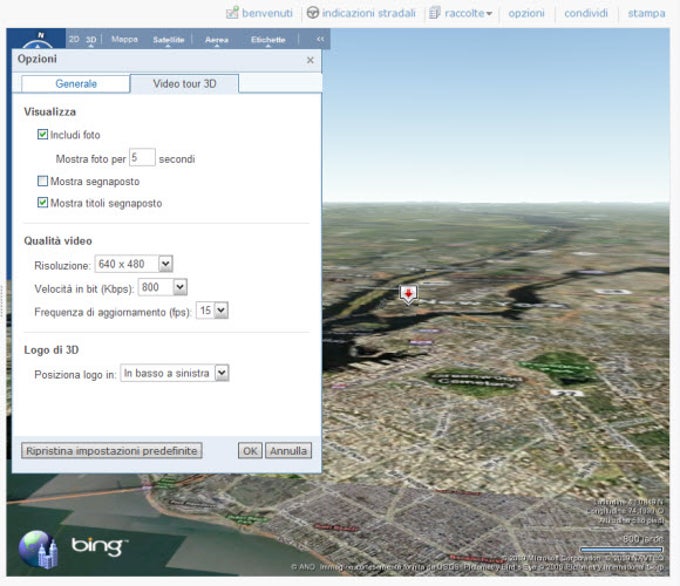
Task: Uncheck the Includi foto checkbox
Action: click(x=42, y=134)
